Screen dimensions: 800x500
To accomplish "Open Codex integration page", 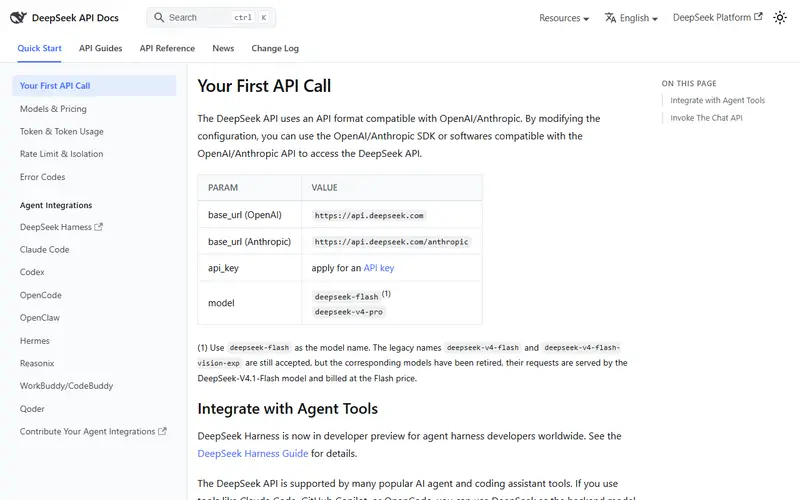I will coord(32,272).
